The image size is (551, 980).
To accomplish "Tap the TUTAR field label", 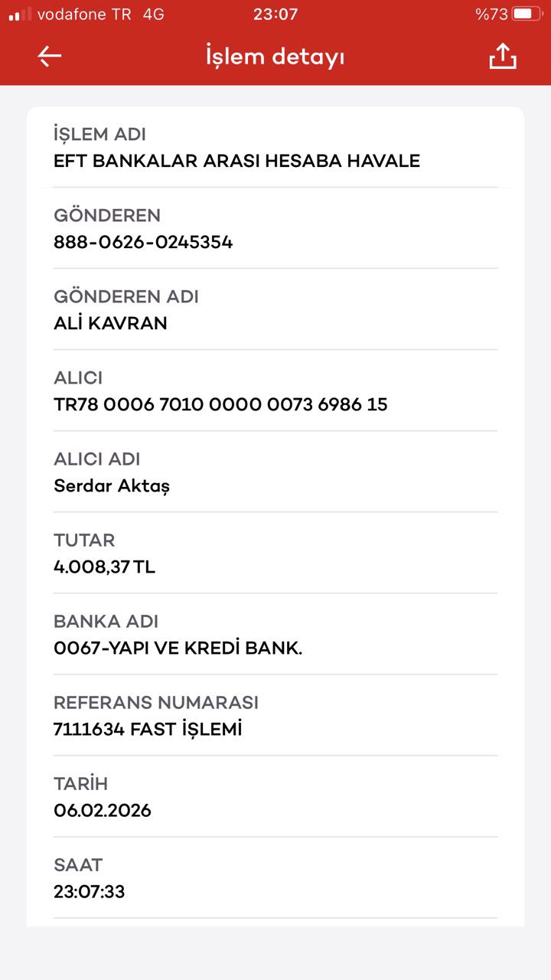I will (x=84, y=541).
